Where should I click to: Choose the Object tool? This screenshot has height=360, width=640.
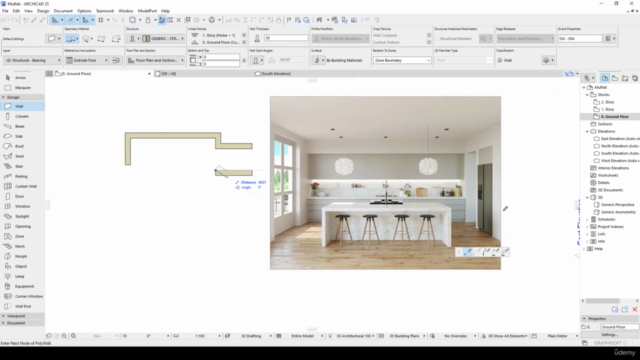20,266
